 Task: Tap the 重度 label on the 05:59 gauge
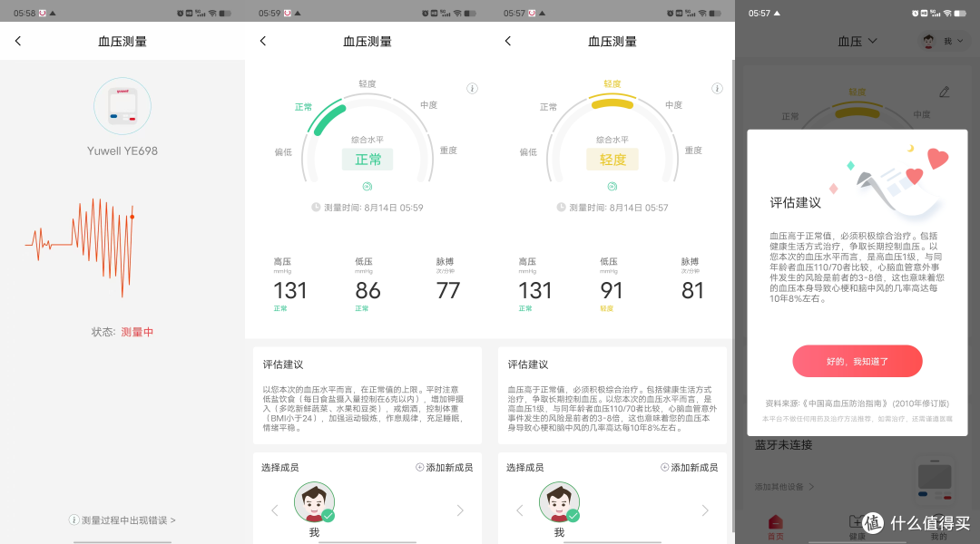(448, 151)
